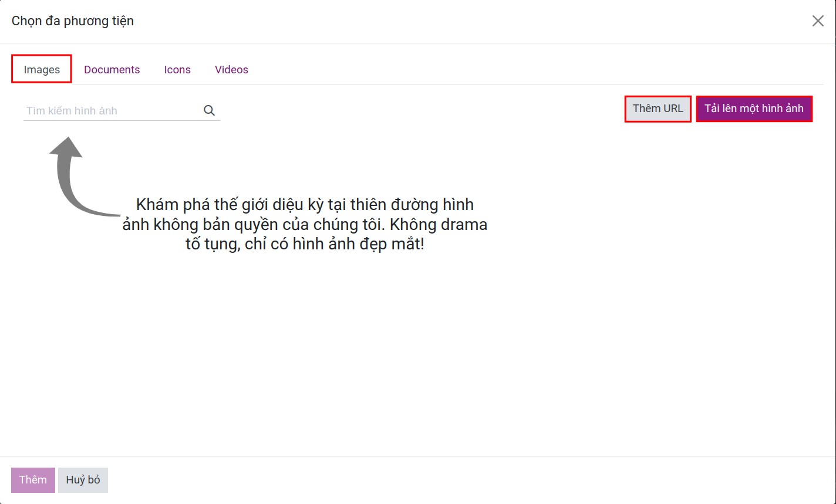Image resolution: width=836 pixels, height=504 pixels.
Task: Click the Khám phá thế giới diệu kỳ message
Action: pyautogui.click(x=305, y=225)
